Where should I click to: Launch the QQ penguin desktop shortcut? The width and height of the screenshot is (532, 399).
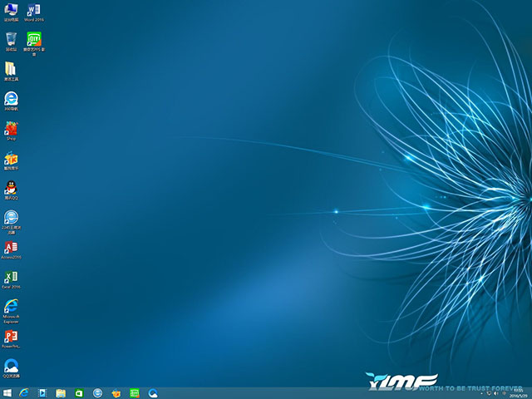11,188
